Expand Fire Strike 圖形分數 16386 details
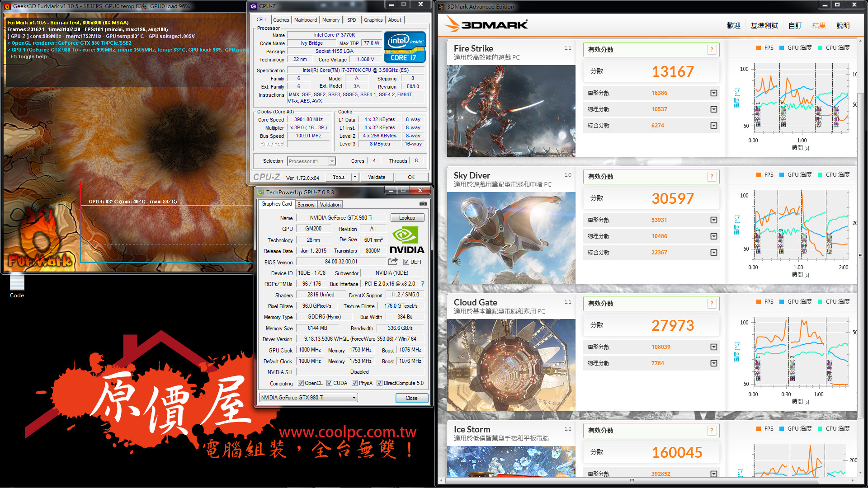The width and height of the screenshot is (868, 488). (713, 93)
